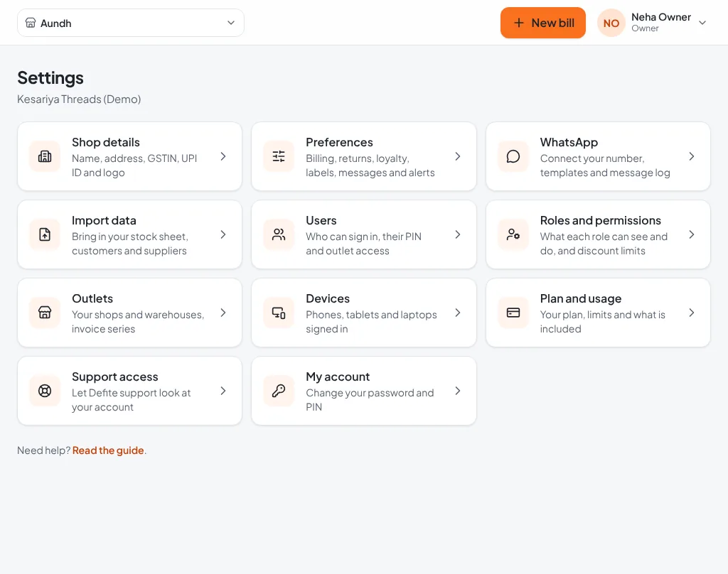The image size is (728, 574).
Task: Click the store icon in outlet selector
Action: point(31,23)
